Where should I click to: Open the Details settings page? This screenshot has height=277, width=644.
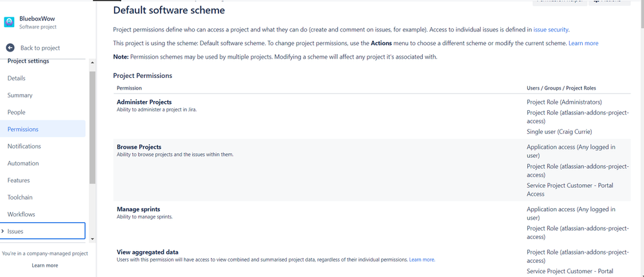(16, 78)
